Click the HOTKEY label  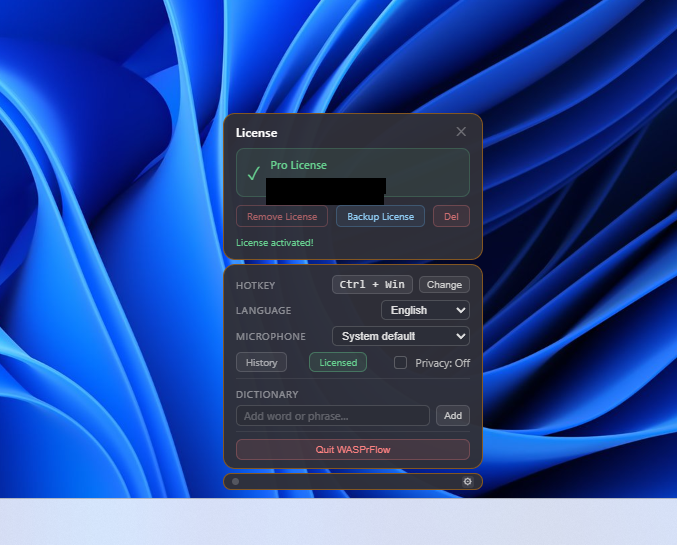[x=256, y=285]
